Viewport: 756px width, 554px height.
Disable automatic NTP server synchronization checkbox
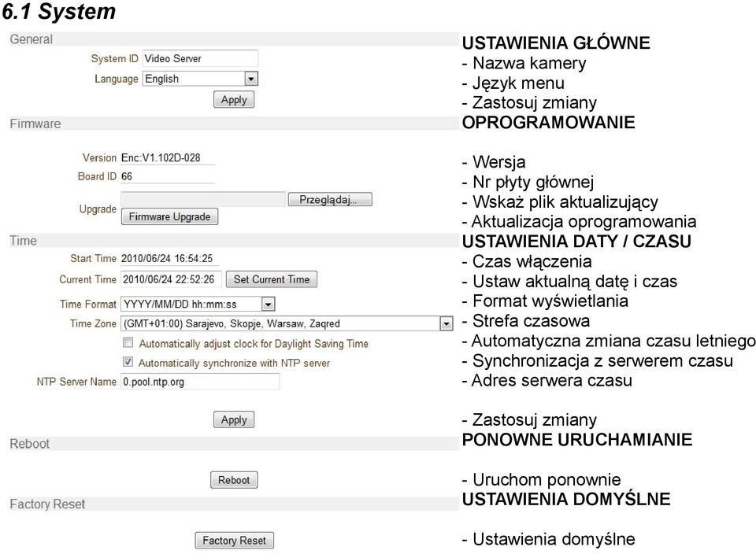[x=128, y=362]
